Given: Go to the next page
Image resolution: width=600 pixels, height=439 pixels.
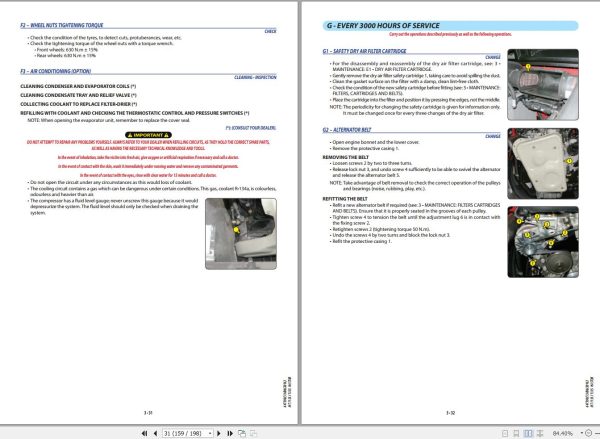Looking at the screenshot, I should pyautogui.click(x=219, y=433).
